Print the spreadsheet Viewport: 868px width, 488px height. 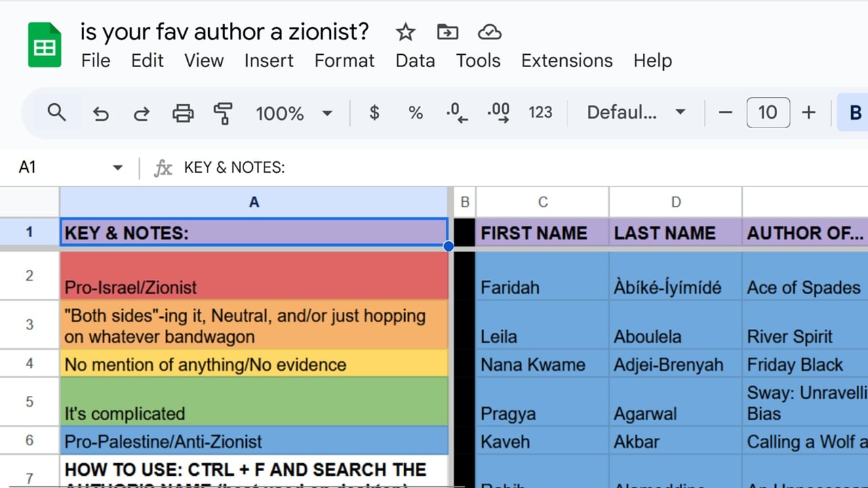[182, 113]
